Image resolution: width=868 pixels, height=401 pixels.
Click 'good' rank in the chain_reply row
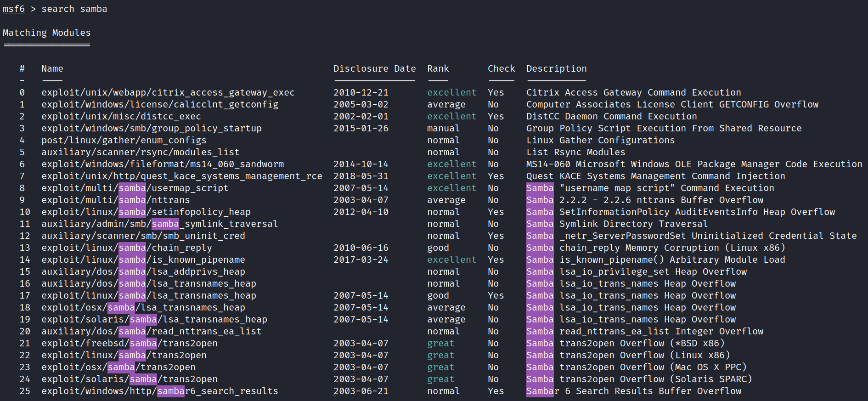(438, 248)
